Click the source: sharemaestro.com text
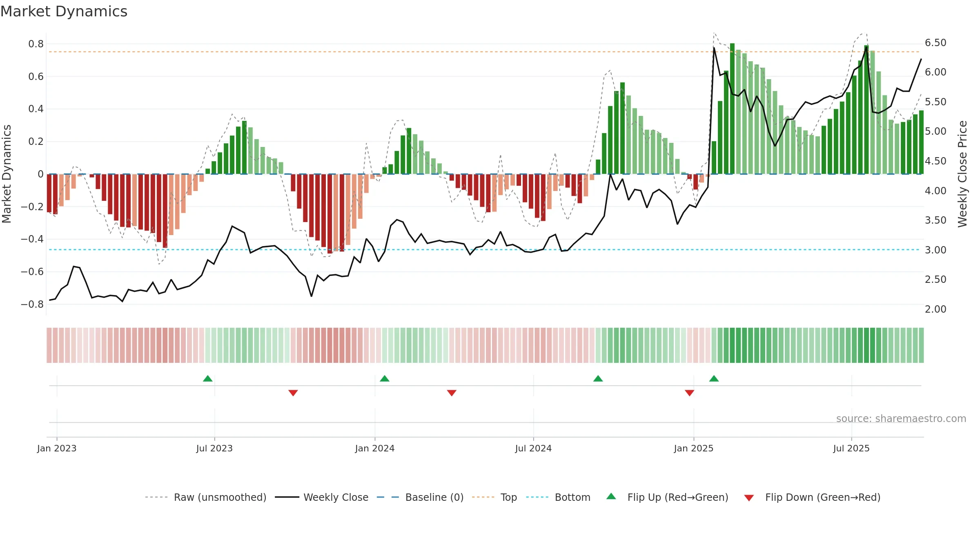The image size is (980, 551). pyautogui.click(x=901, y=419)
